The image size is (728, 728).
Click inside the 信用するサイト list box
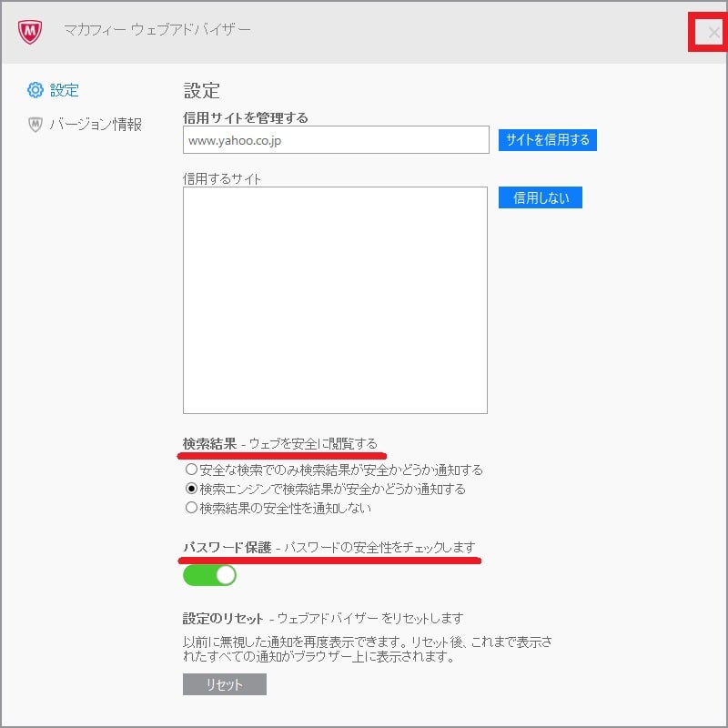[335, 300]
